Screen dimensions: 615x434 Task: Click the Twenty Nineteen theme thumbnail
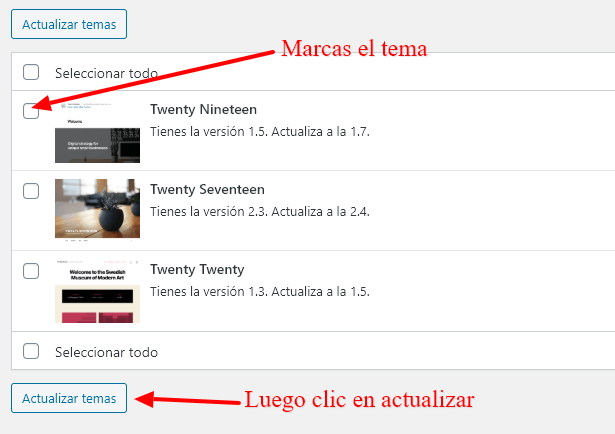97,132
